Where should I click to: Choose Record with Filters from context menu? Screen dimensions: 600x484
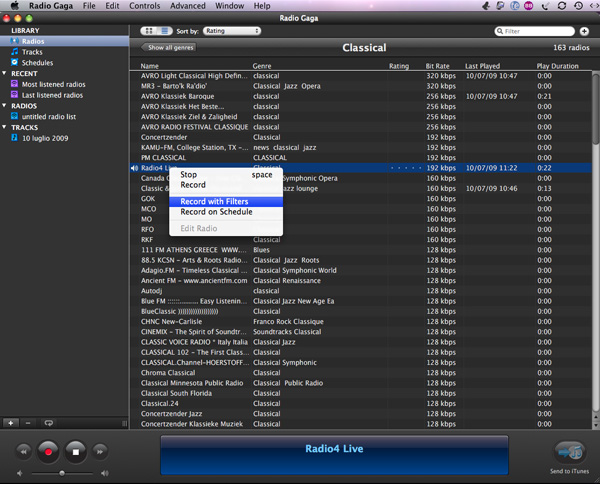point(214,201)
